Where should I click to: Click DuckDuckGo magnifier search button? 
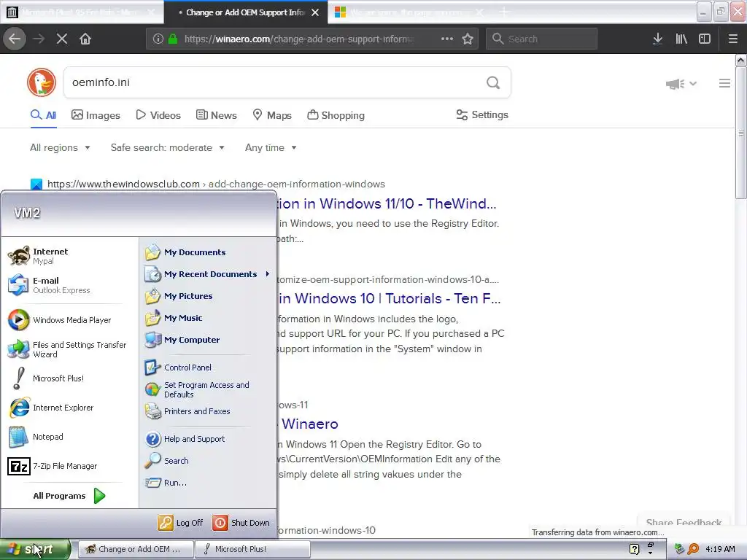pos(493,82)
